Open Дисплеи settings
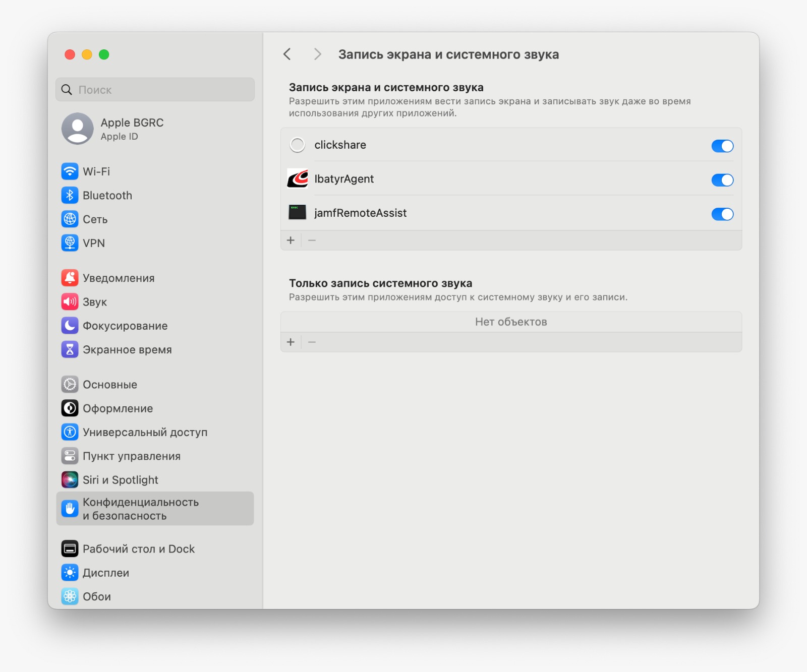 [x=155, y=573]
